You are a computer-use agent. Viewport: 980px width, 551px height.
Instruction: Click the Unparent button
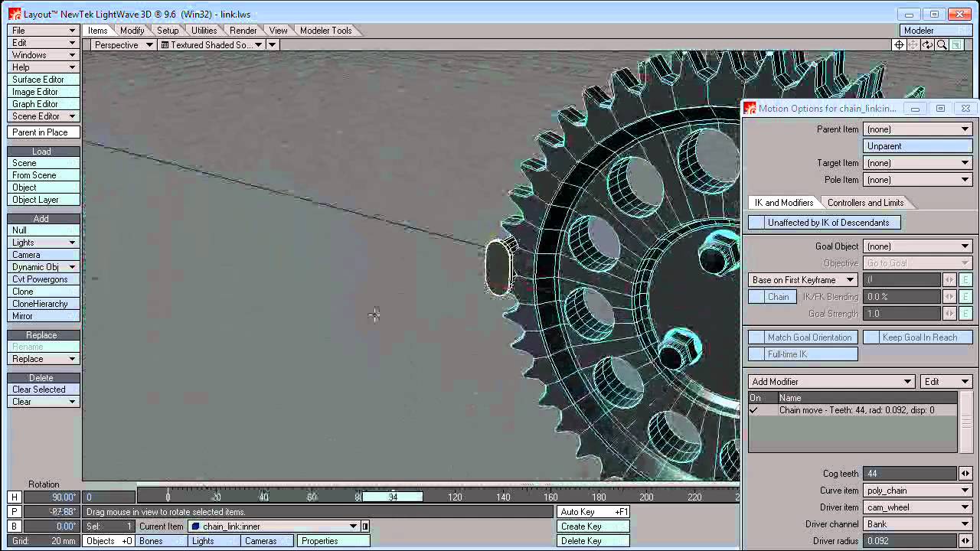[x=918, y=146]
